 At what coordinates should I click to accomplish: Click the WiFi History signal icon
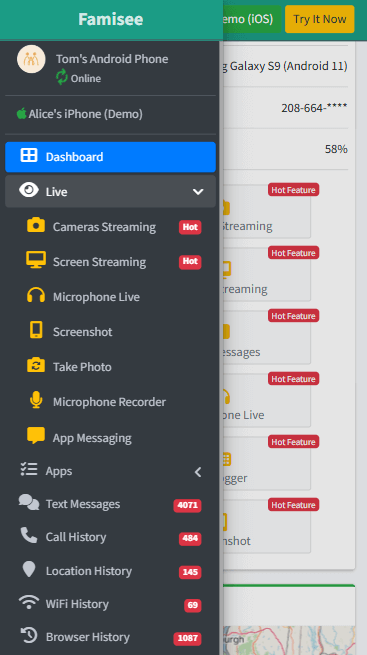point(29,602)
